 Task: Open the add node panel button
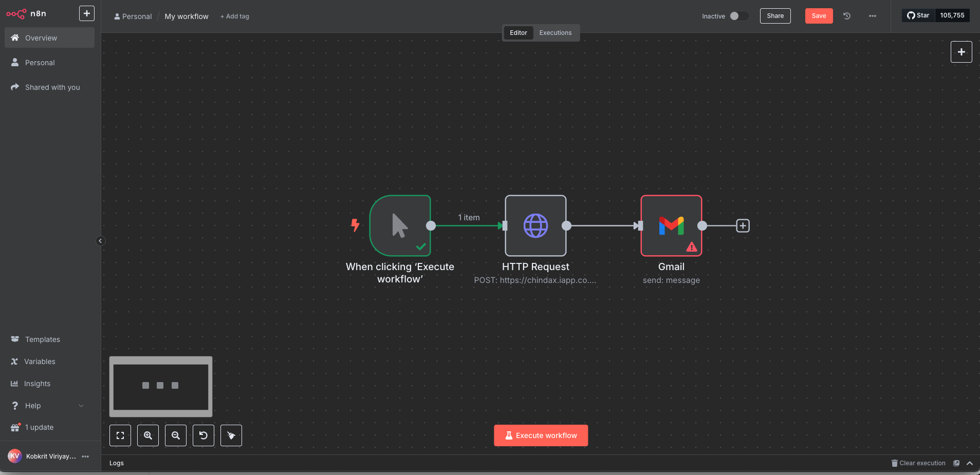(x=961, y=52)
